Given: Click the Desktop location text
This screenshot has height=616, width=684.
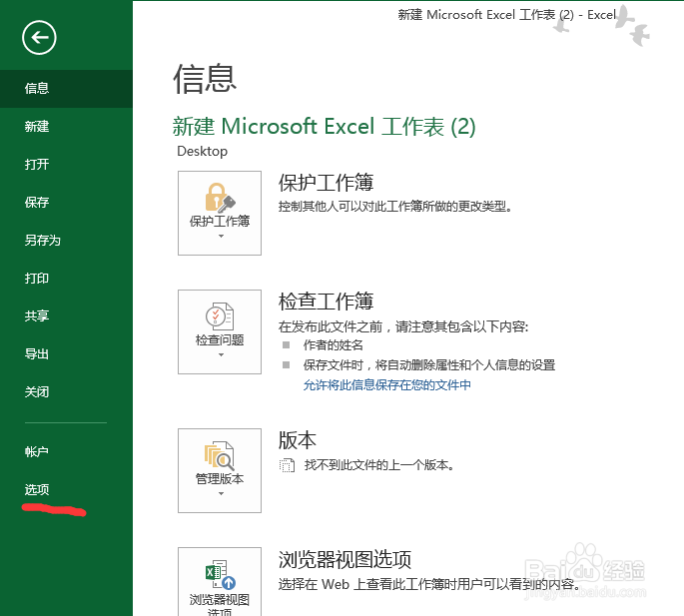Looking at the screenshot, I should pyautogui.click(x=203, y=152).
